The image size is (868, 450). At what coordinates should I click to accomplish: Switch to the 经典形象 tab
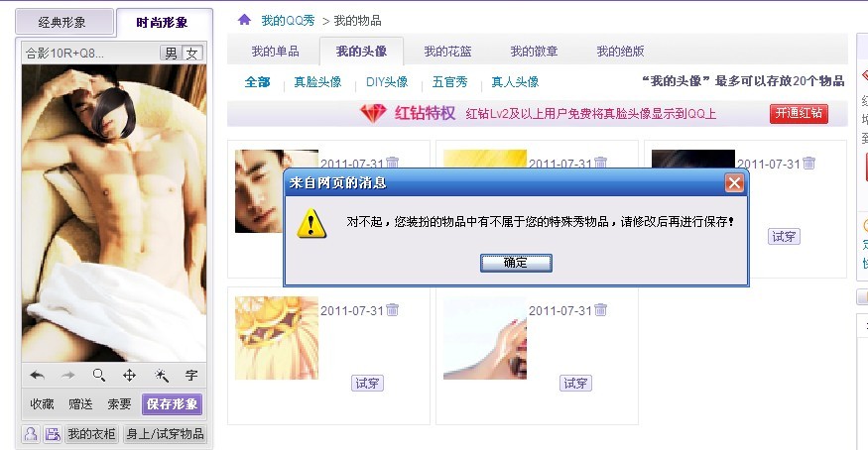click(x=63, y=23)
